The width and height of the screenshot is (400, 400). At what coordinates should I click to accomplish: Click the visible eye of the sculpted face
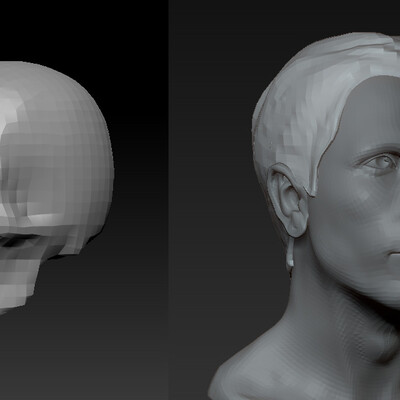pos(379,163)
